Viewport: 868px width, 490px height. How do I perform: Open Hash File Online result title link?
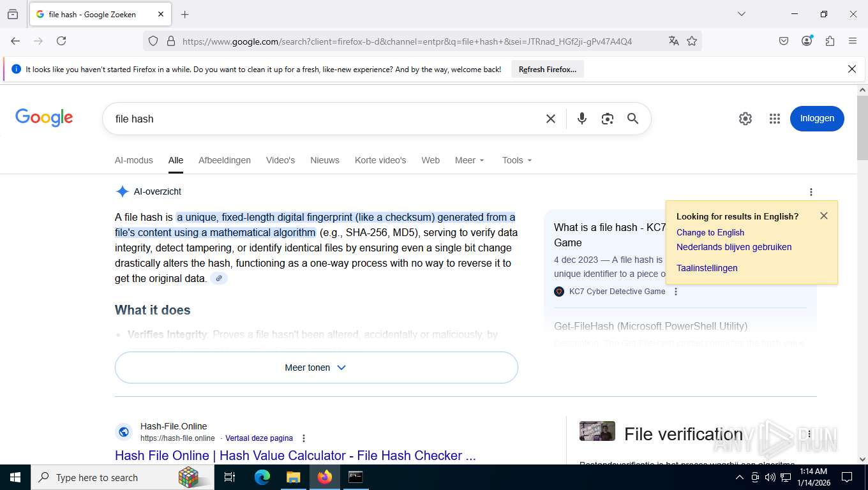click(x=296, y=456)
